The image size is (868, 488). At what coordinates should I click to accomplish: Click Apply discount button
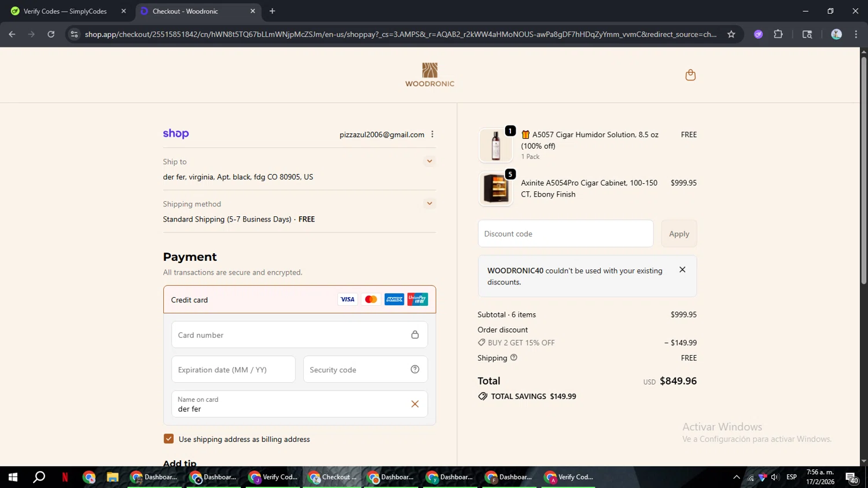tap(679, 234)
